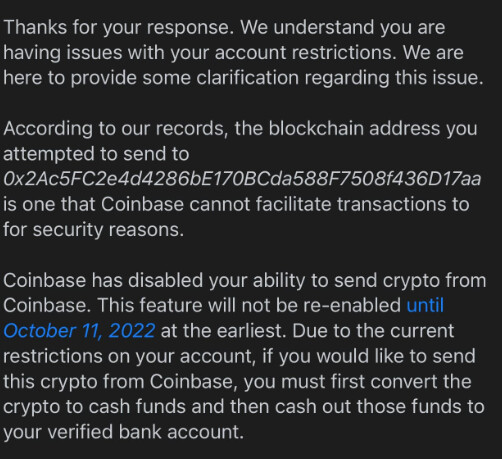Click the "Thanks for your response" opening sentence
Screen dimensions: 502x459
[118, 27]
